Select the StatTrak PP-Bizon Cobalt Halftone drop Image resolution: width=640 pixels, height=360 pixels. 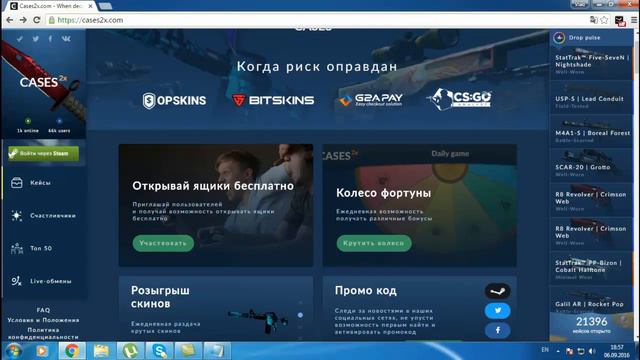pyautogui.click(x=591, y=269)
